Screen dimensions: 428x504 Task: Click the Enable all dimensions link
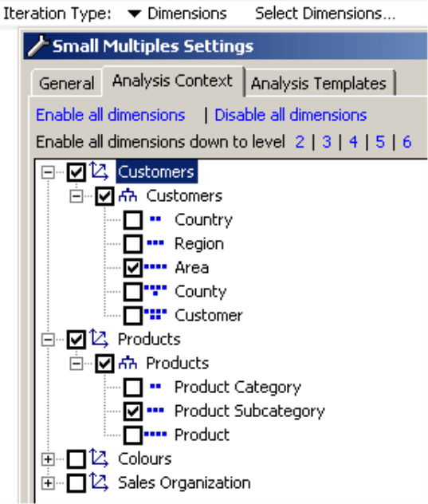[111, 115]
